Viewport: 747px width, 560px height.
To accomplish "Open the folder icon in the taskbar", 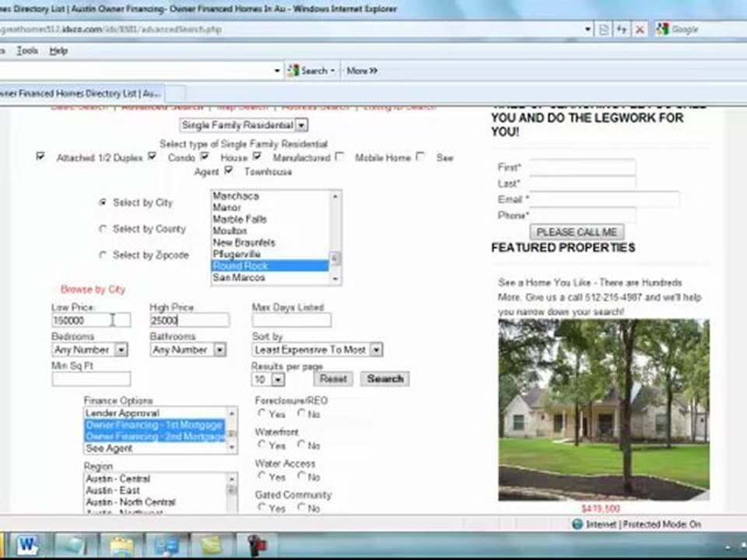I will tap(121, 545).
